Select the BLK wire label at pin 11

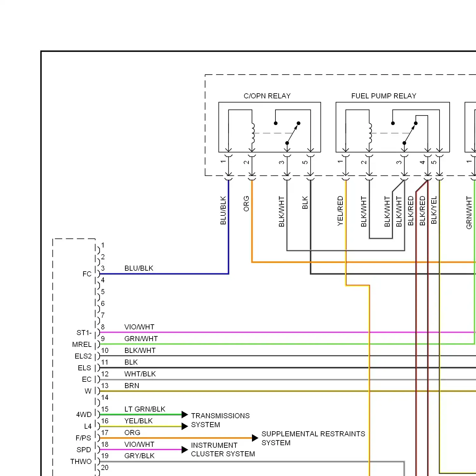(131, 362)
